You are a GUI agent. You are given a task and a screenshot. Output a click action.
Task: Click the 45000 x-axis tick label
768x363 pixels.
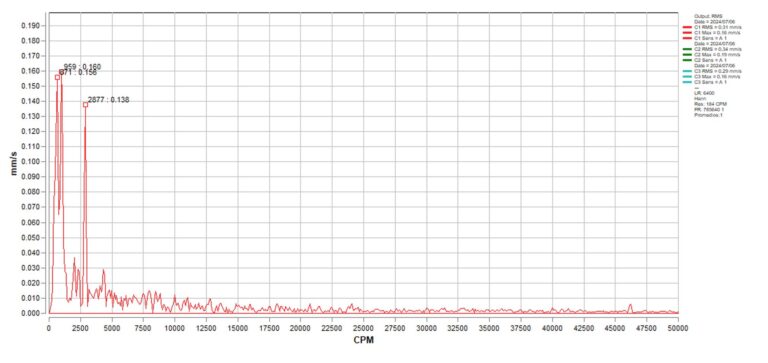(x=615, y=327)
